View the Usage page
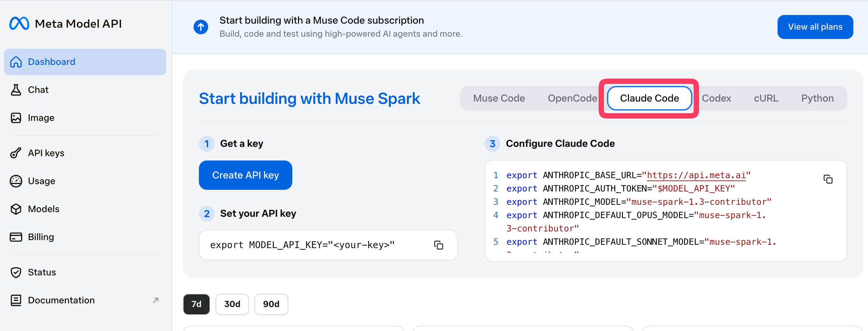The width and height of the screenshot is (868, 331). (85, 181)
